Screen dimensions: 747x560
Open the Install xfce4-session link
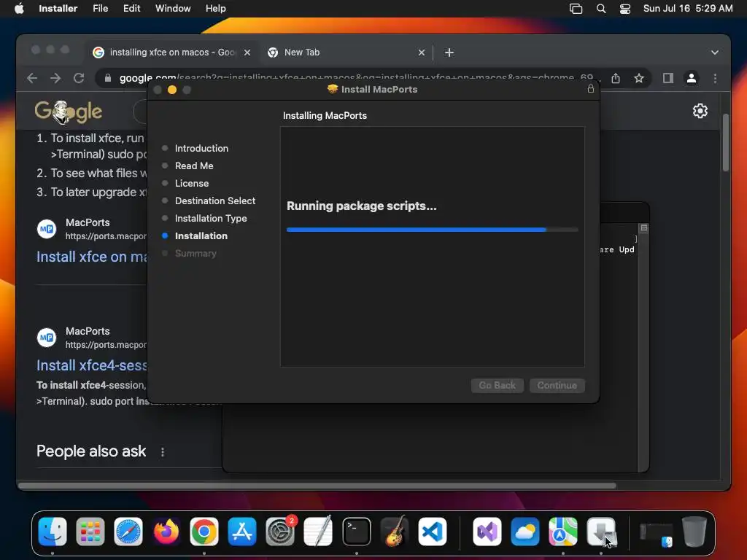(91, 365)
